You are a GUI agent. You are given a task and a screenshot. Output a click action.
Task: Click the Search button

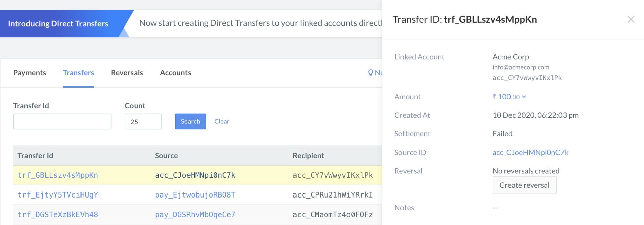click(x=191, y=121)
